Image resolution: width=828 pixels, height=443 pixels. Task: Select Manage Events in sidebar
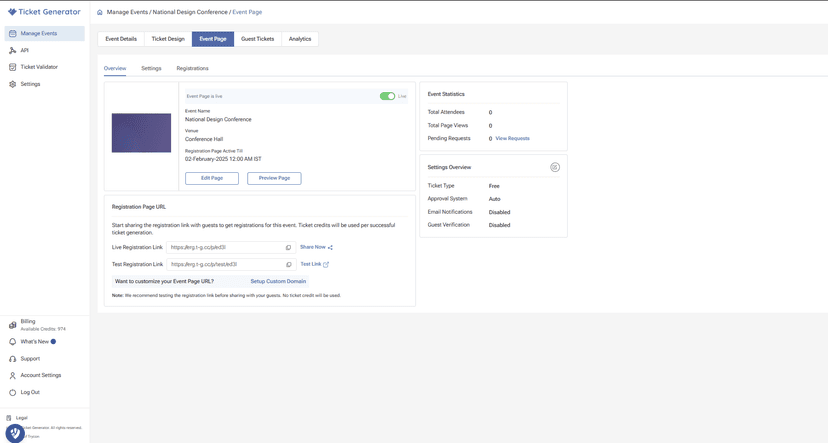[x=44, y=33]
